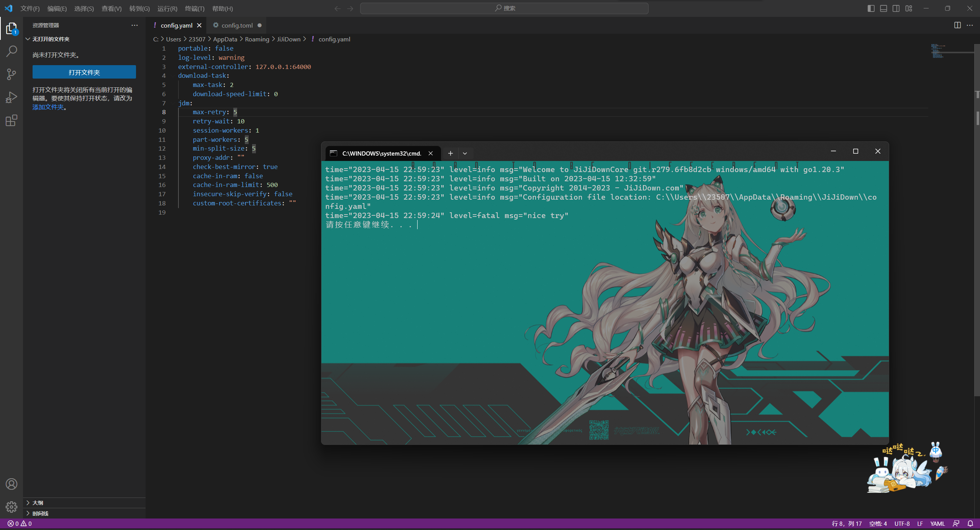Image resolution: width=980 pixels, height=530 pixels.
Task: Close the cmd.exe terminal tab
Action: [431, 153]
